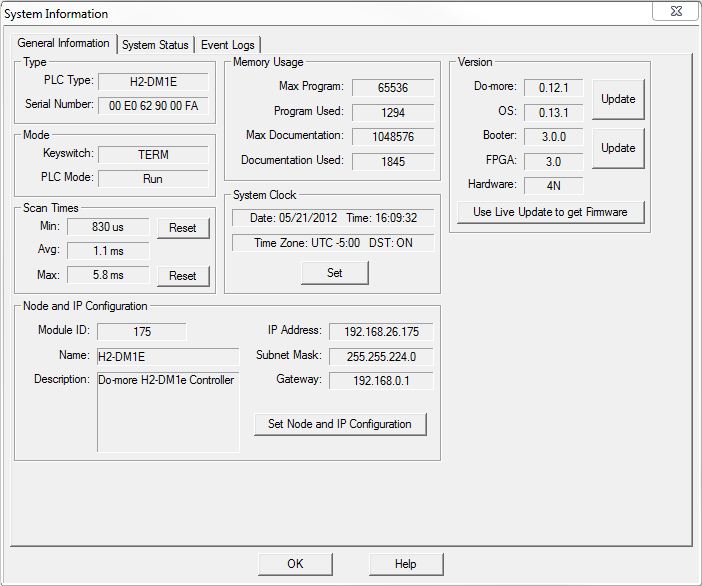Click Set Node and IP Configuration
Image resolution: width=702 pixels, height=586 pixels.
click(340, 424)
